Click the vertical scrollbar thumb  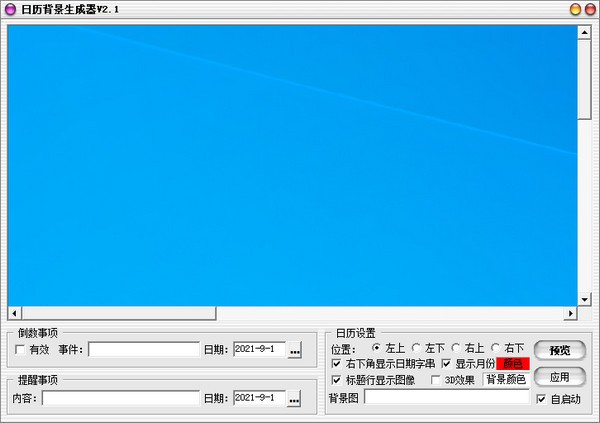pos(584,80)
